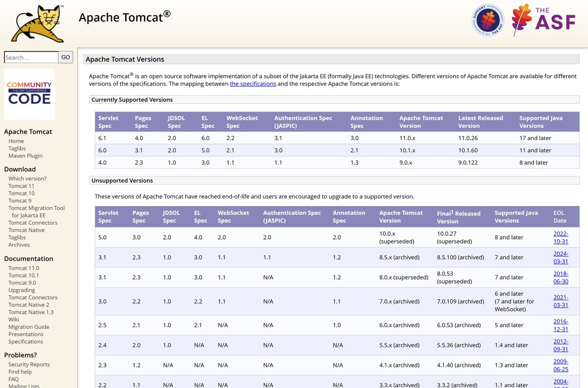Screen dimensions: 588x388
Task: Click footnote 1 on Final Released Version
Action: click(x=452, y=212)
